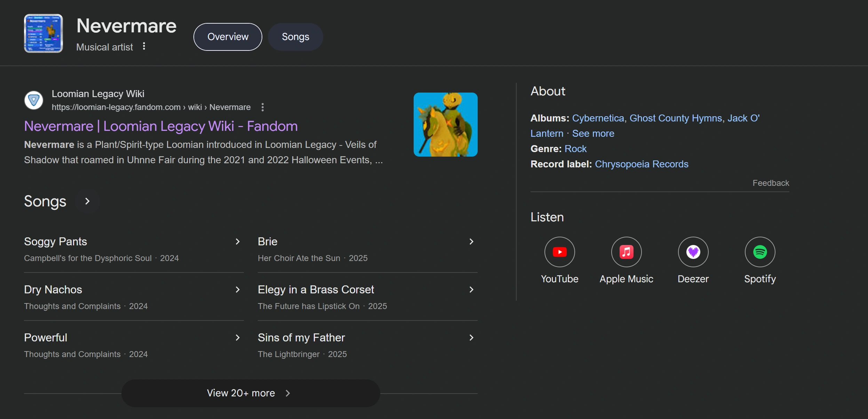
Task: Open Nevermare Loomian Legacy Wiki Fandom link
Action: click(161, 126)
